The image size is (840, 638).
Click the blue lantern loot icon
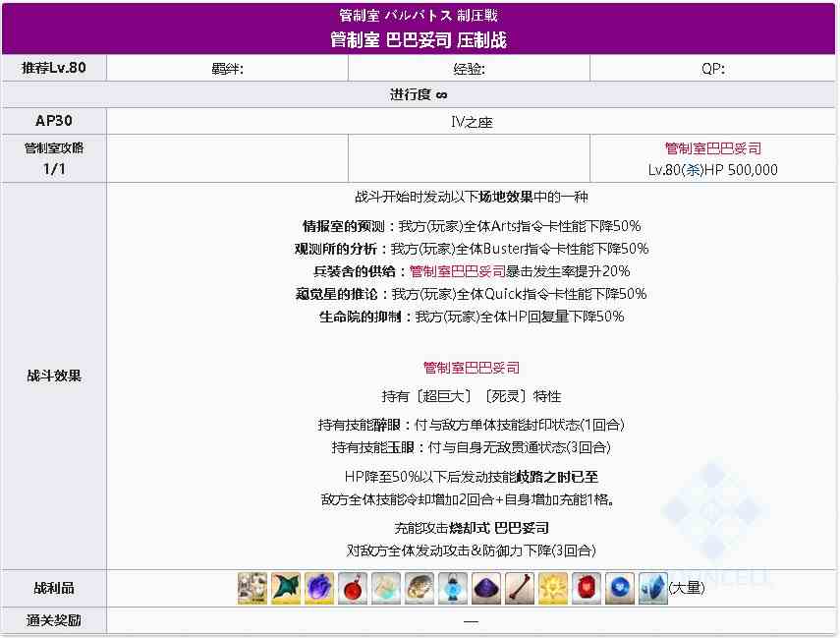pyautogui.click(x=453, y=588)
